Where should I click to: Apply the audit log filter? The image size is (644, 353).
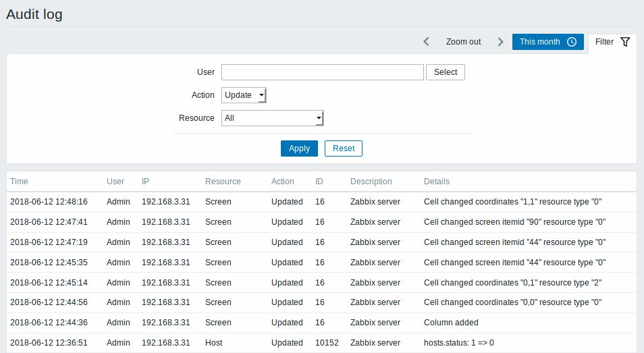pos(299,148)
